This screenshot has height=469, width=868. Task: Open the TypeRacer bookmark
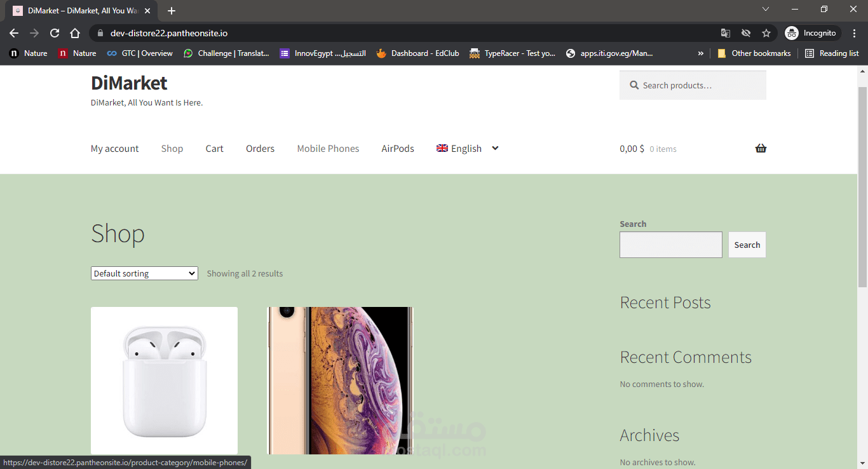pyautogui.click(x=512, y=53)
